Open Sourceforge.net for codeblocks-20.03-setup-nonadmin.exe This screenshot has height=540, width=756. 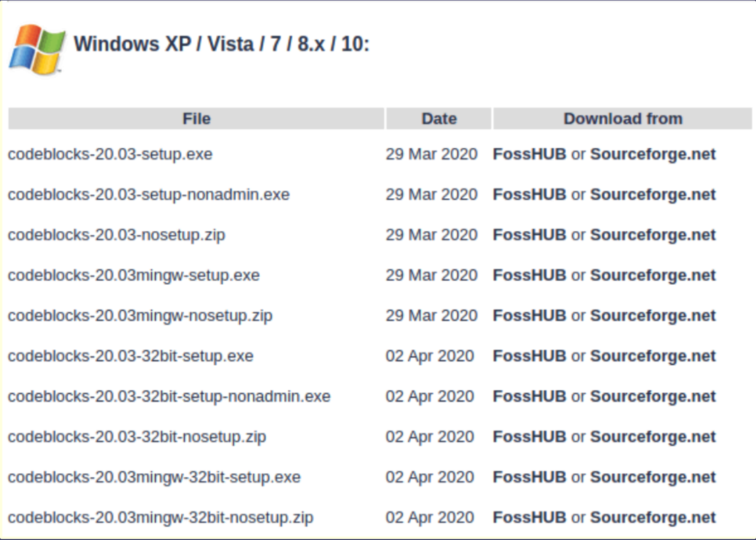tap(653, 194)
